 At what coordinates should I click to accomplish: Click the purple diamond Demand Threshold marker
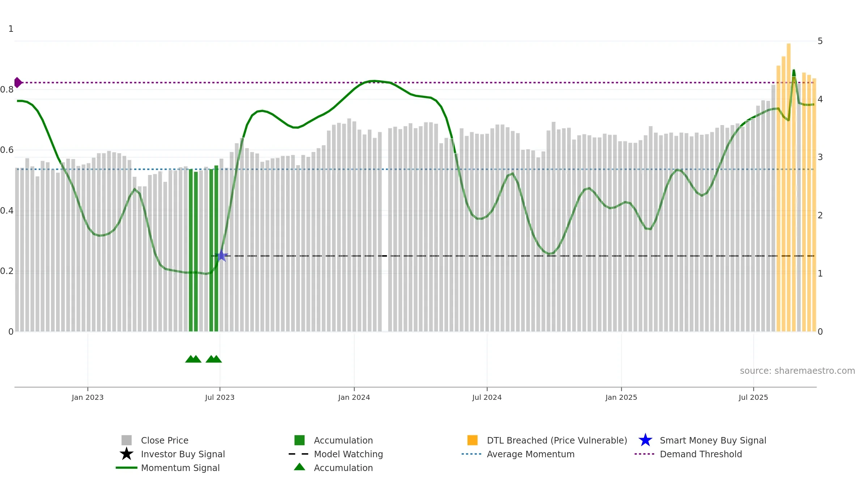(x=18, y=82)
